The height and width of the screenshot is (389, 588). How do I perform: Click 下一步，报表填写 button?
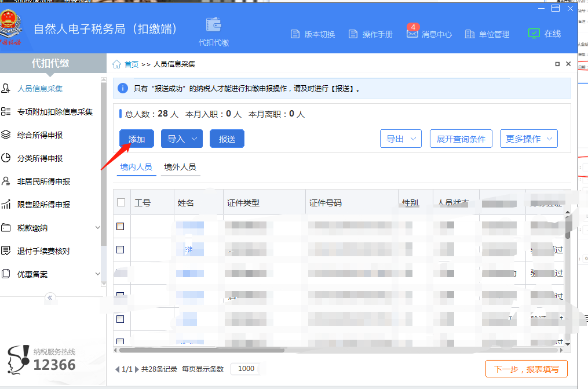tap(526, 369)
